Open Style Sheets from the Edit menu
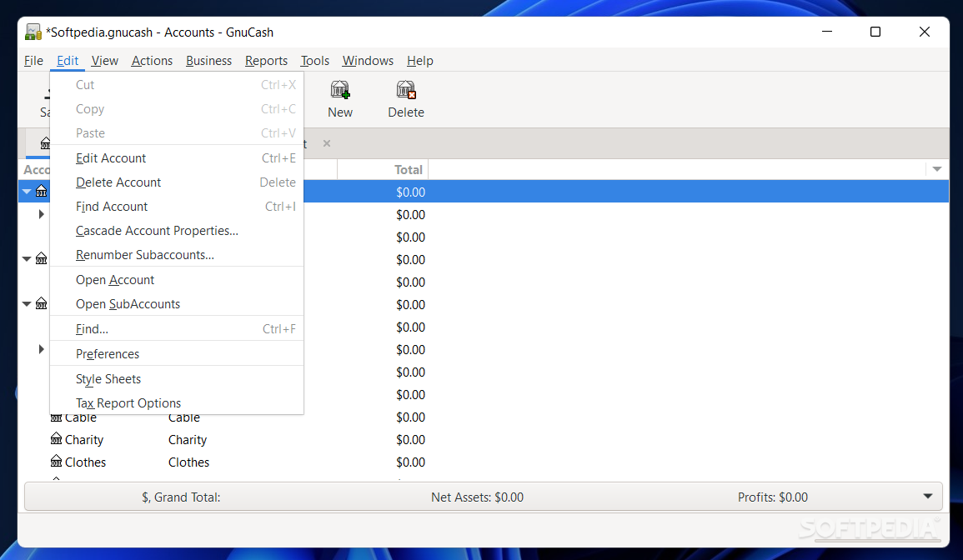The height and width of the screenshot is (560, 963). coord(177,379)
